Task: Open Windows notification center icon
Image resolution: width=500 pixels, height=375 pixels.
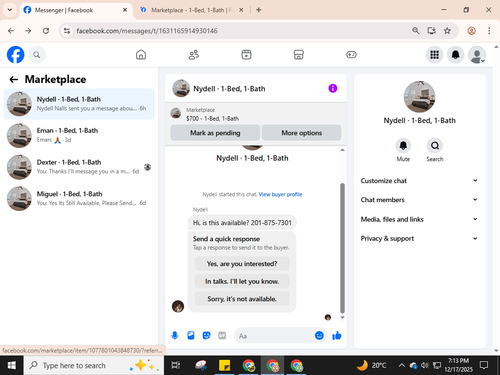Action: click(484, 365)
